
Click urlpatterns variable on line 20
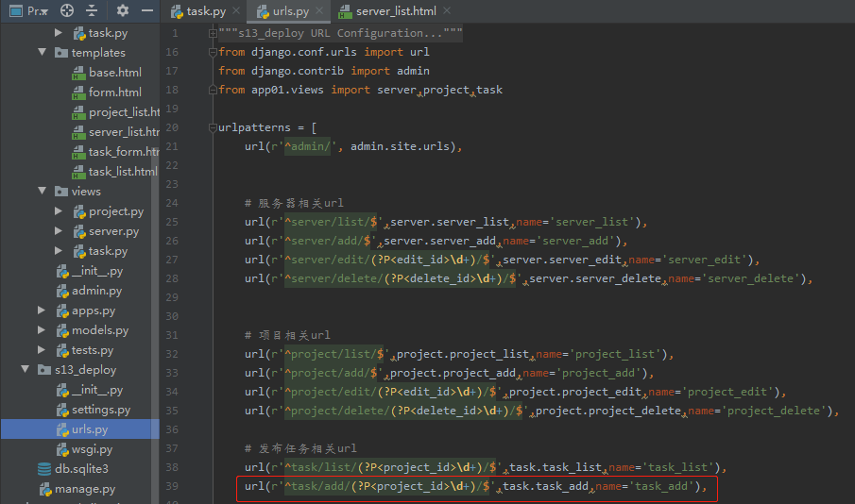coord(254,127)
